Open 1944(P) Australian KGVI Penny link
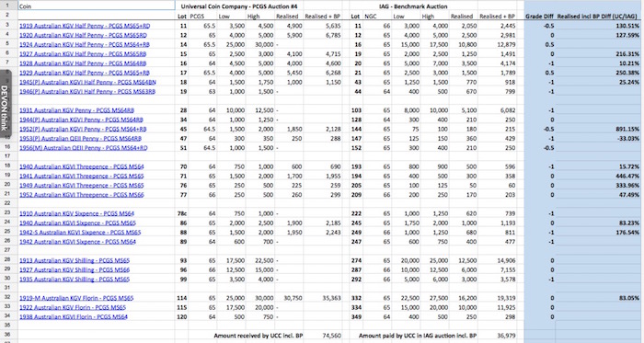The width and height of the screenshot is (644, 343). click(x=81, y=120)
